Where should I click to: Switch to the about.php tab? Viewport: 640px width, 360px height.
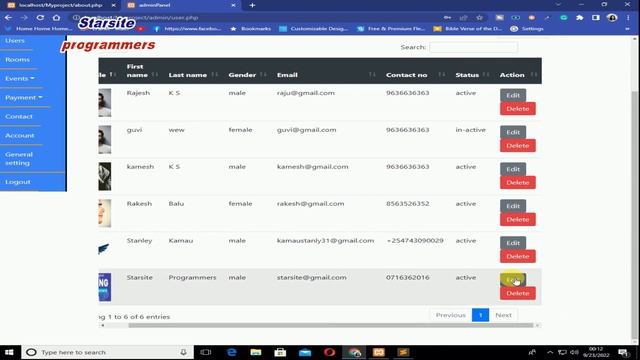pyautogui.click(x=61, y=5)
